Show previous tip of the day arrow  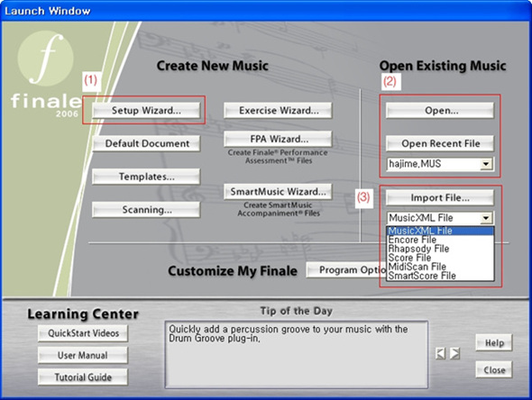(x=440, y=353)
